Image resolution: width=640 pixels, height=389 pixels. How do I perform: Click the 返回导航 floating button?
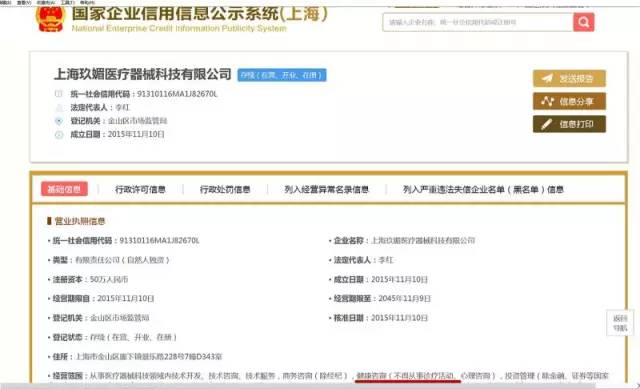620,323
